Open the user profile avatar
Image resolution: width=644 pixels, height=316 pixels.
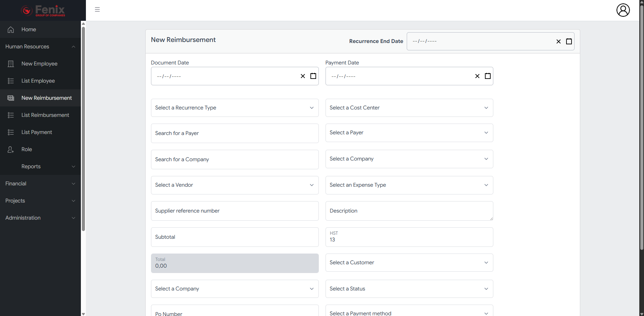click(623, 10)
